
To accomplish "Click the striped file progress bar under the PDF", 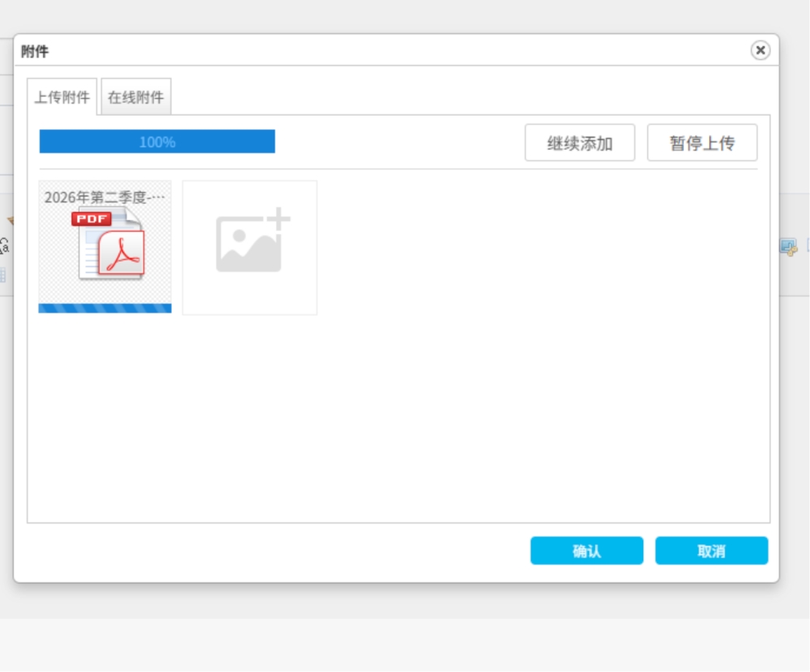I will [x=104, y=308].
